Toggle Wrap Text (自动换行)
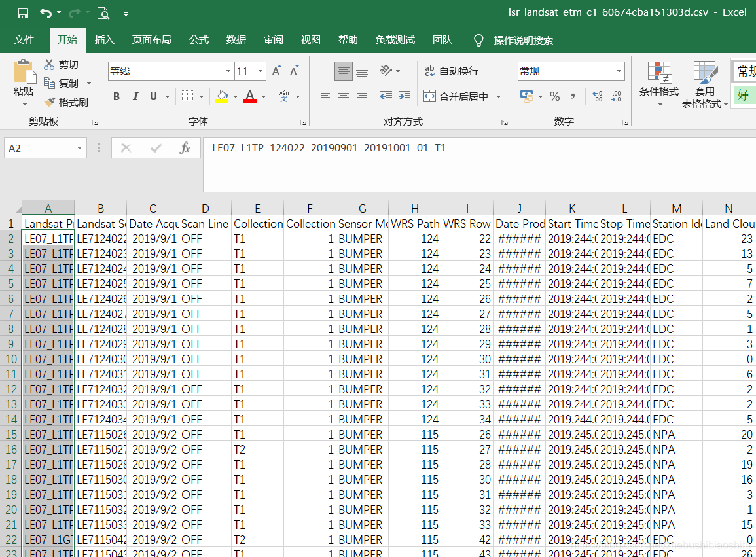Viewport: 756px width, 557px height. (452, 71)
